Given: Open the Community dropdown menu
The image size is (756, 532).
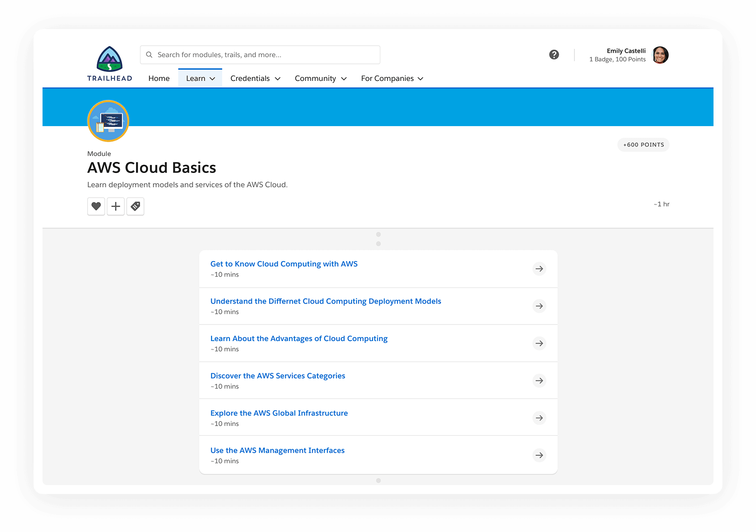Looking at the screenshot, I should 320,78.
